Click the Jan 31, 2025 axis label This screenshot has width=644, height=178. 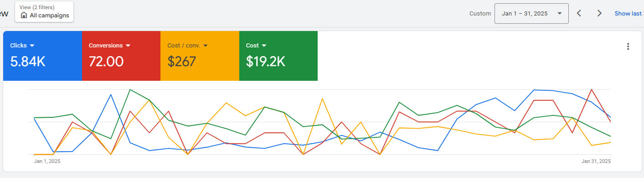596,161
